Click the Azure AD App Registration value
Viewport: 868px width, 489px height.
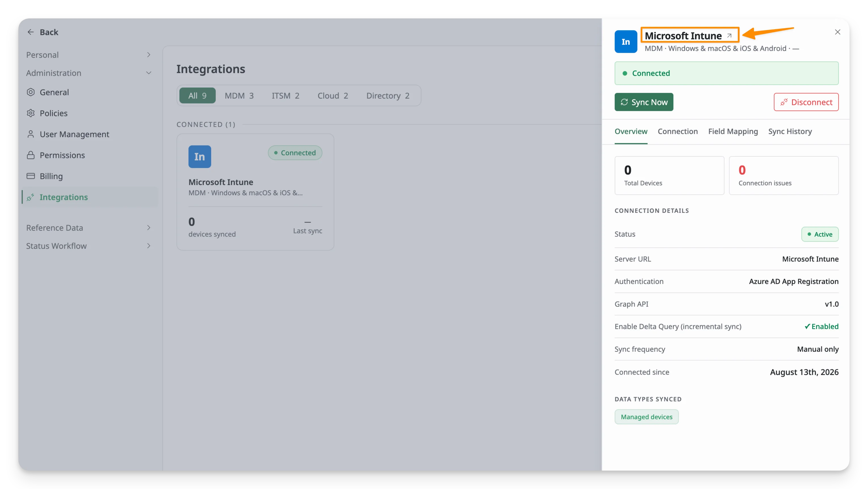[x=794, y=281]
